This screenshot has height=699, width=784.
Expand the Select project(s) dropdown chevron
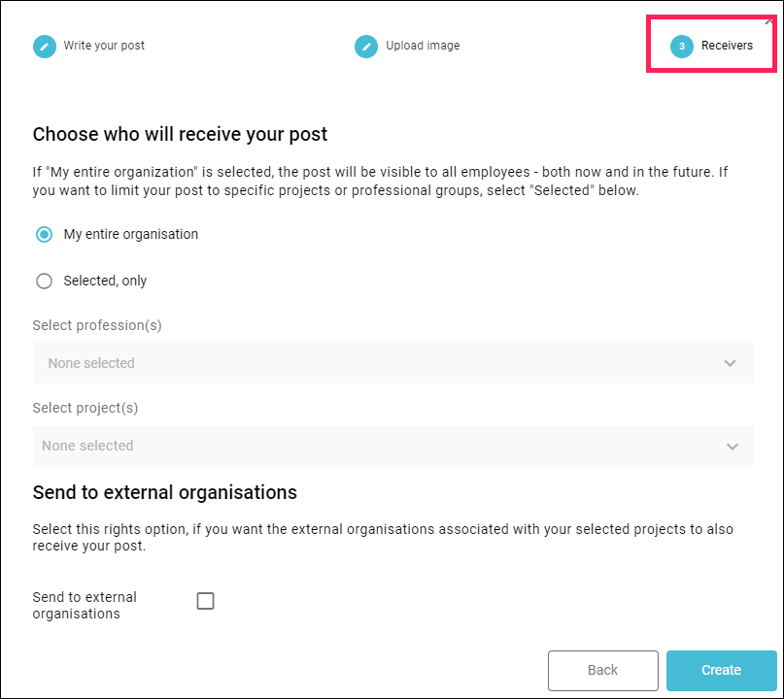coord(732,447)
